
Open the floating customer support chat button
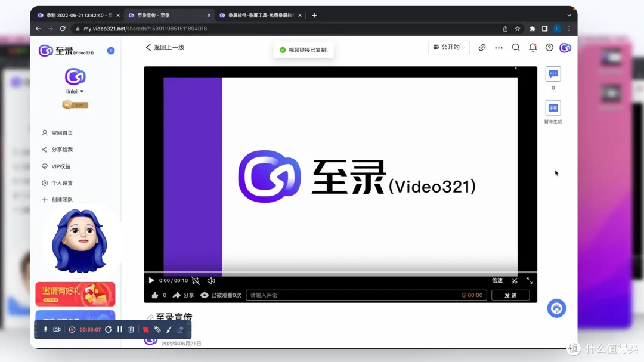(x=556, y=308)
